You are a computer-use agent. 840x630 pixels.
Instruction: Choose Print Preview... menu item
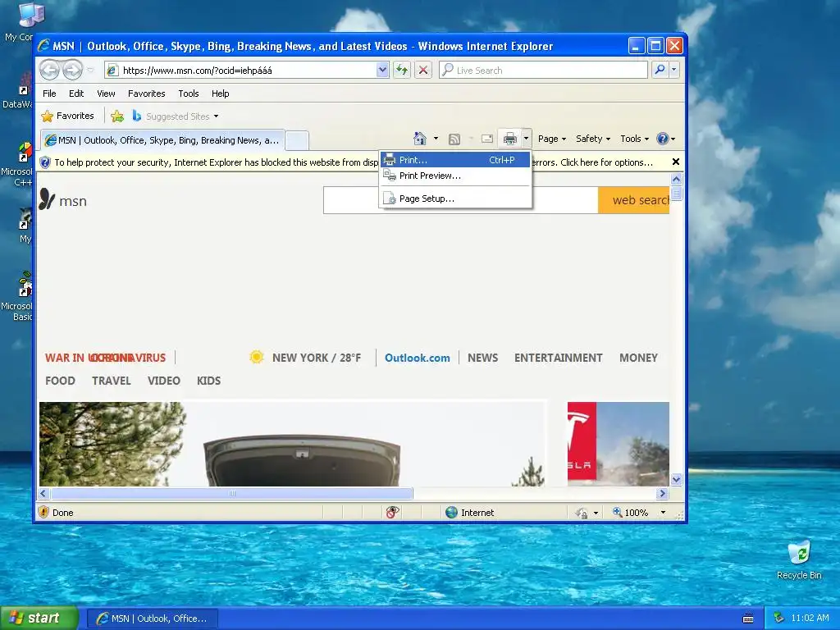[455, 176]
